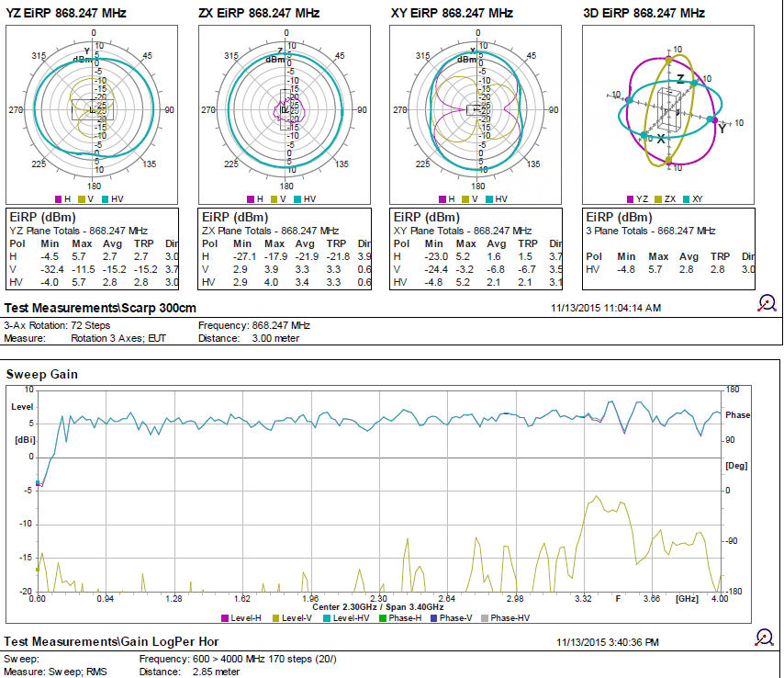Click the magnifier icon beside Scarp 300cm timestamp
The width and height of the screenshot is (784, 678).
767,303
